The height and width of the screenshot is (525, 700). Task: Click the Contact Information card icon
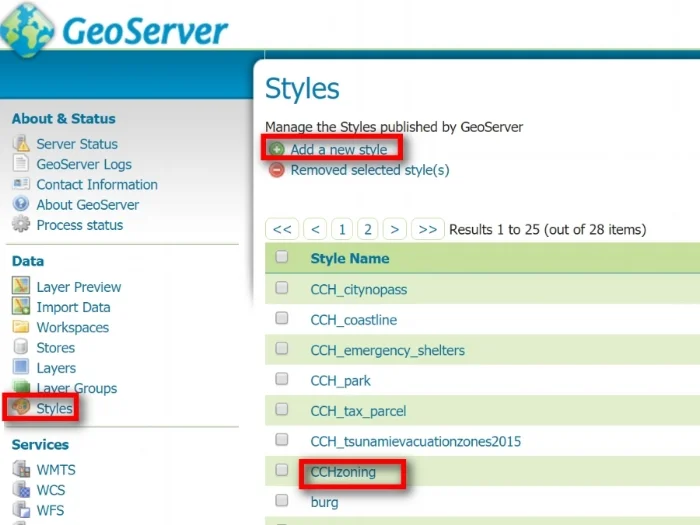(21, 183)
